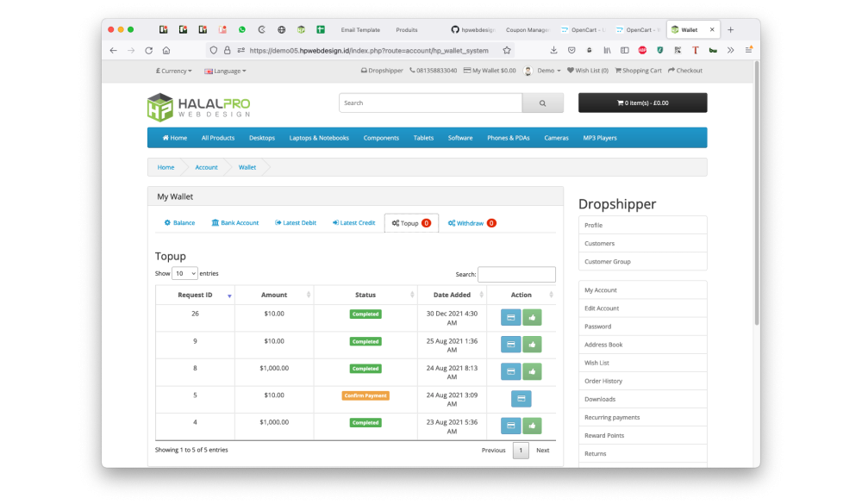Open the Demo account dropdown

pos(545,71)
